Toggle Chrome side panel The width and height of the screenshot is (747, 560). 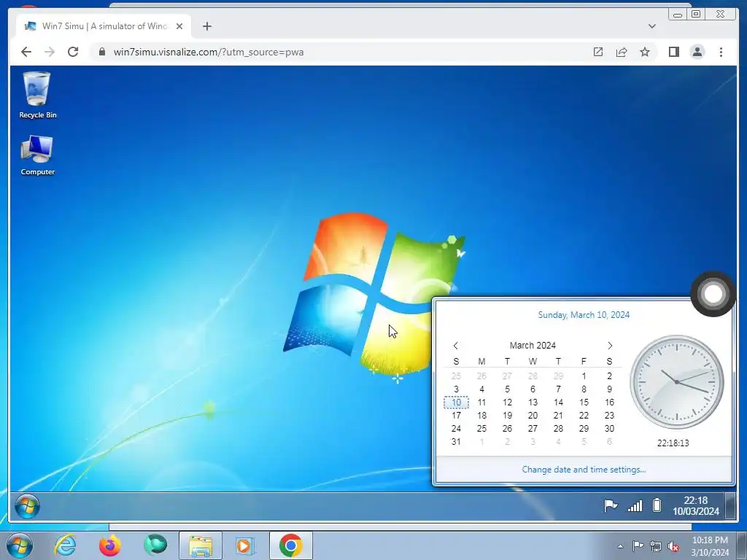[x=673, y=52]
